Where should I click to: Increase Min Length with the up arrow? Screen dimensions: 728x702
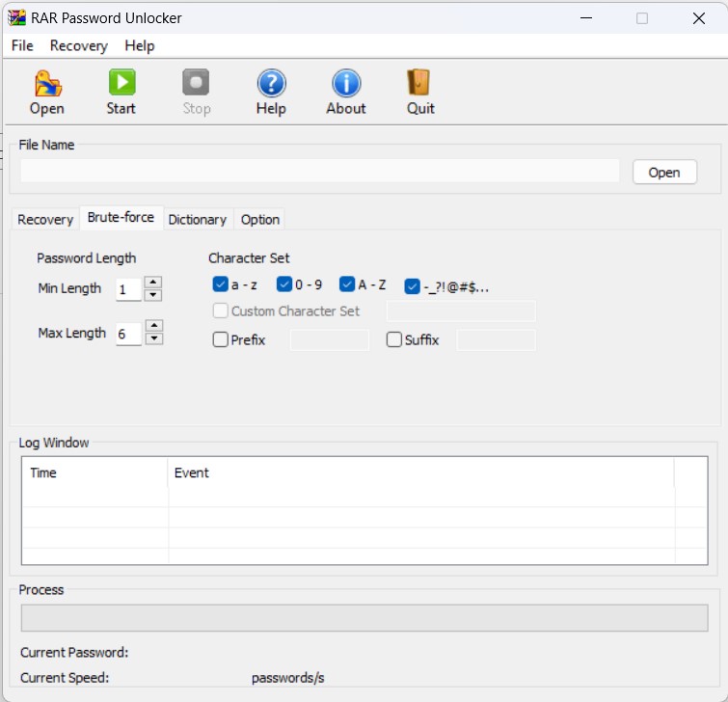tap(152, 283)
